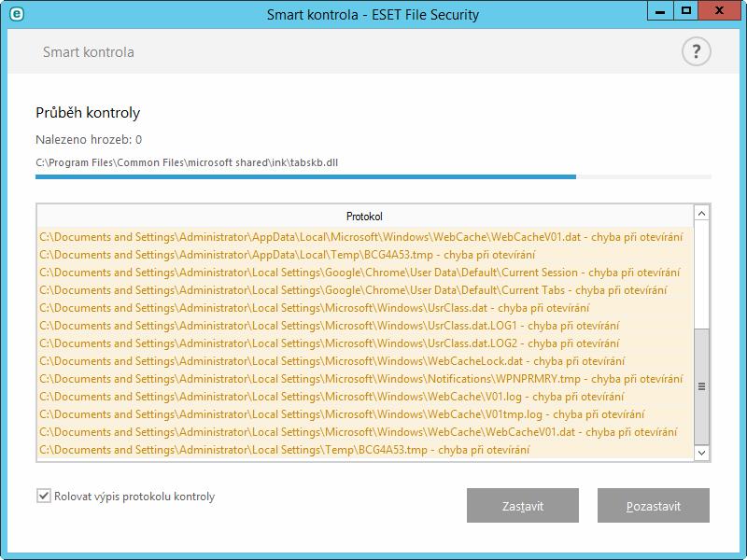Click the ESET logo icon in title bar
This screenshot has width=747, height=560.
[x=17, y=14]
